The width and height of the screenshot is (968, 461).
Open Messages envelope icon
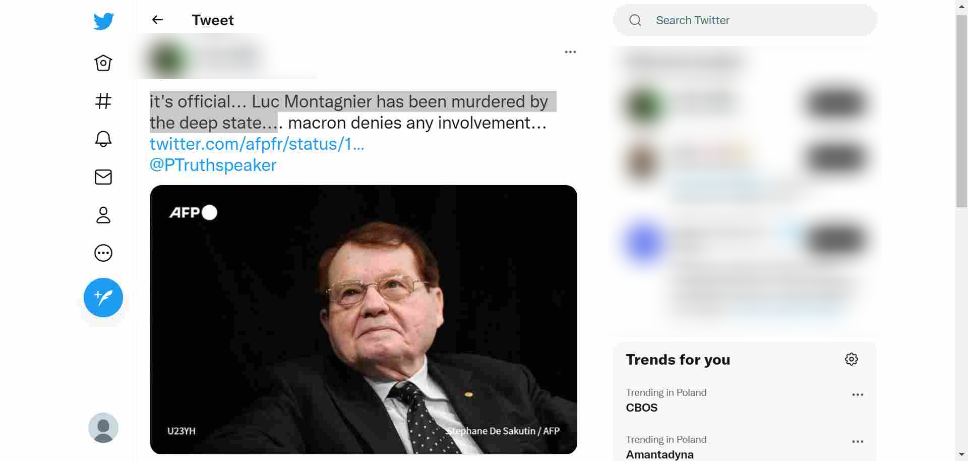(103, 177)
